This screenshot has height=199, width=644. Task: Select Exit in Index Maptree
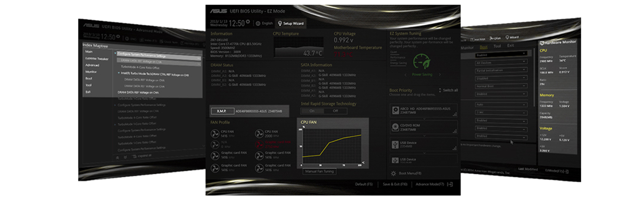click(x=88, y=92)
